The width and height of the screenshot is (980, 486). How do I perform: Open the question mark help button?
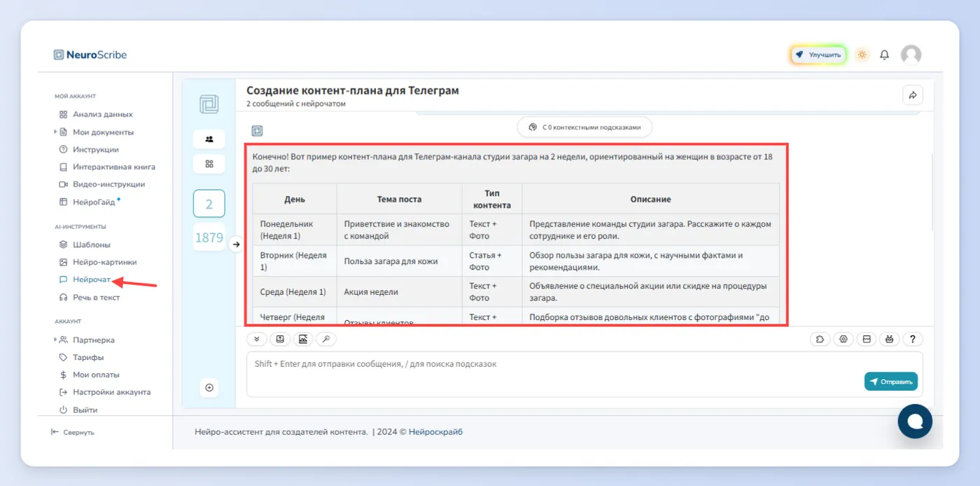(913, 339)
